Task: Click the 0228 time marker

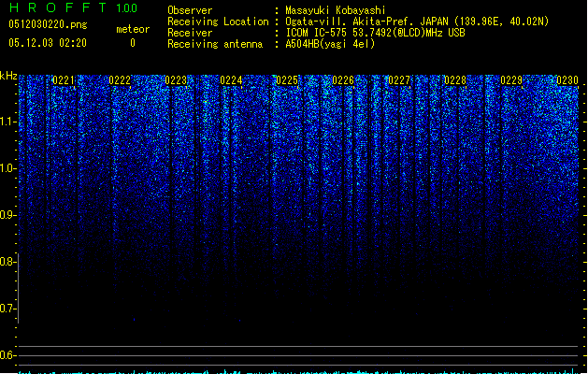Action: tap(455, 80)
